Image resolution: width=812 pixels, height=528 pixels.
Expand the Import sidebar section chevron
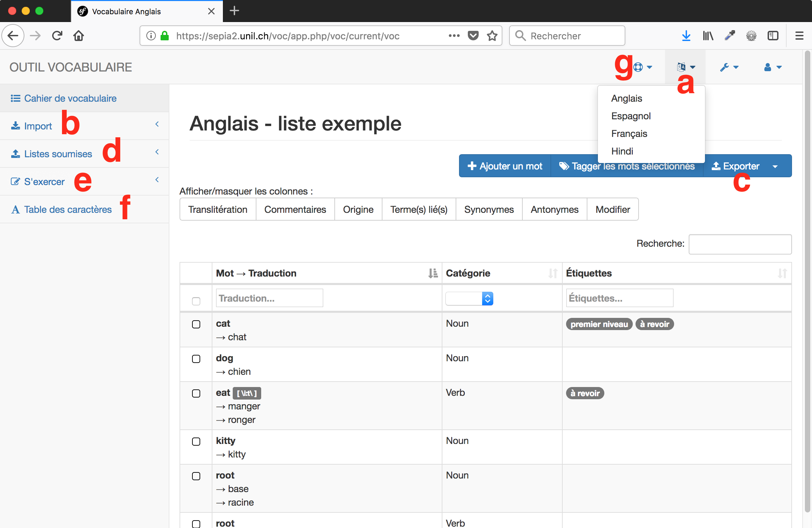[157, 124]
